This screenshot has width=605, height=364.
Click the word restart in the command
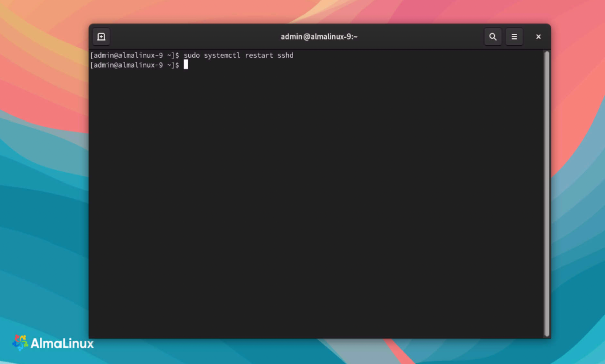tap(259, 55)
